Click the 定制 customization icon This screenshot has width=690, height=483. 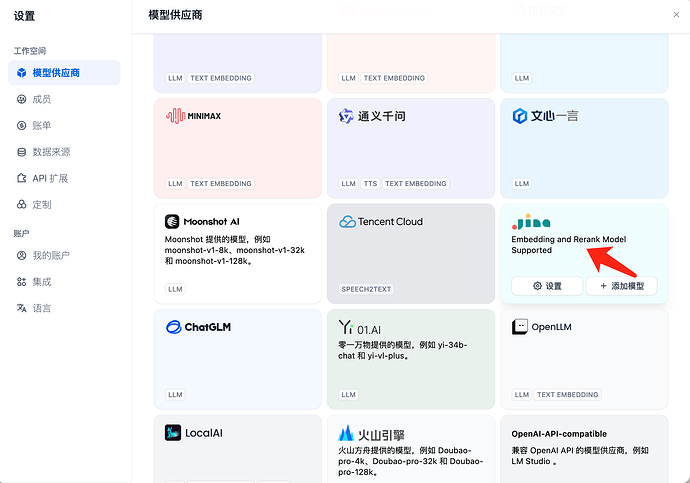22,205
